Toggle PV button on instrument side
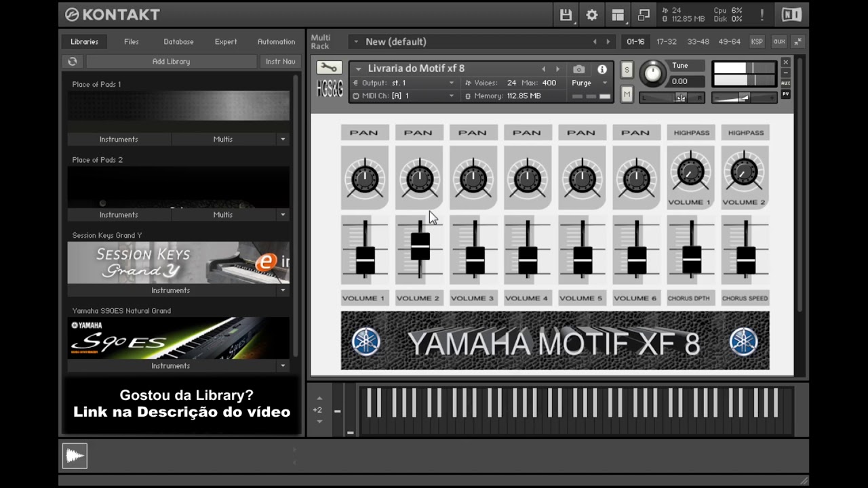The height and width of the screenshot is (488, 868). [x=786, y=94]
